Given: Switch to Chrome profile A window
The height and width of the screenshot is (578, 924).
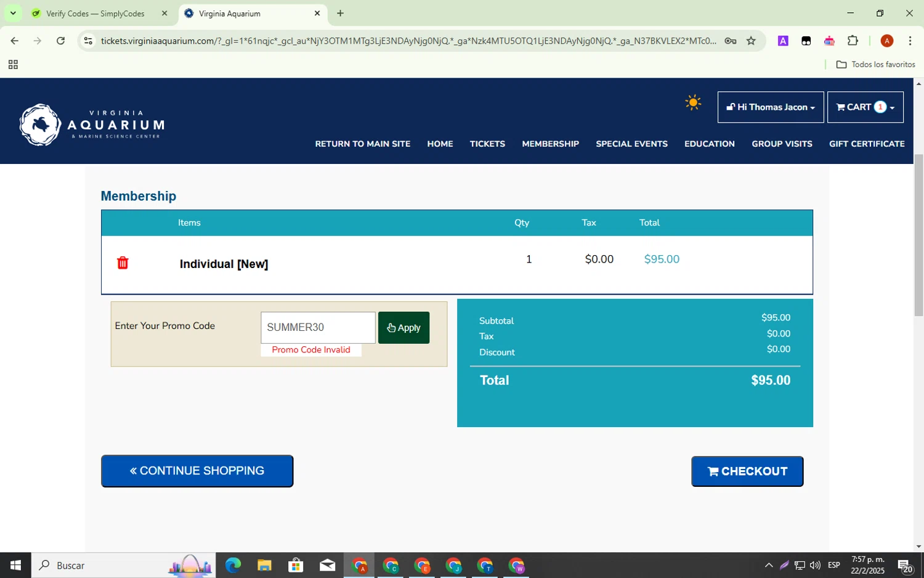Looking at the screenshot, I should pos(359,565).
